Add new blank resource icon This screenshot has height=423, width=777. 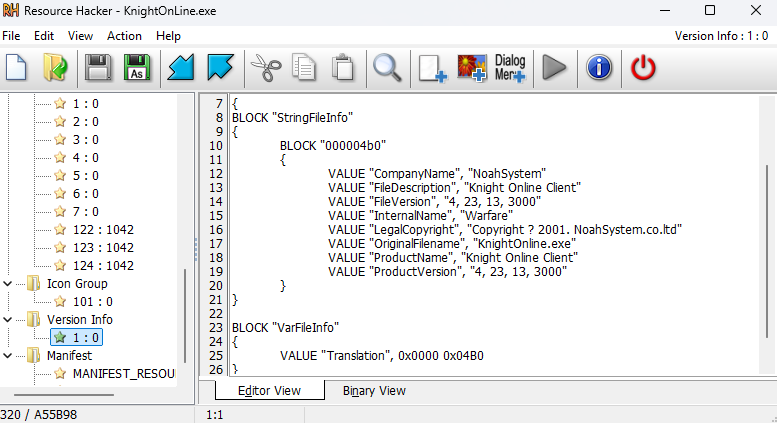coord(433,68)
